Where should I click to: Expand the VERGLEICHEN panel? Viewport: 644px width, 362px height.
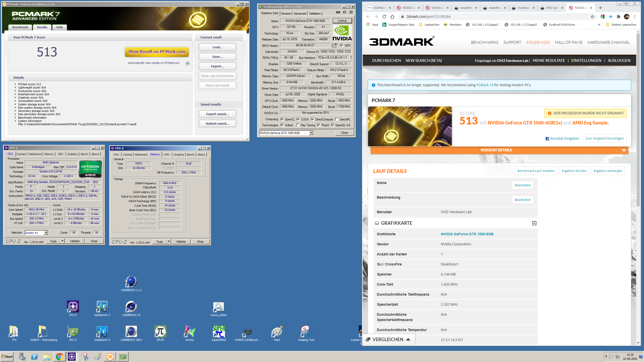click(389, 340)
